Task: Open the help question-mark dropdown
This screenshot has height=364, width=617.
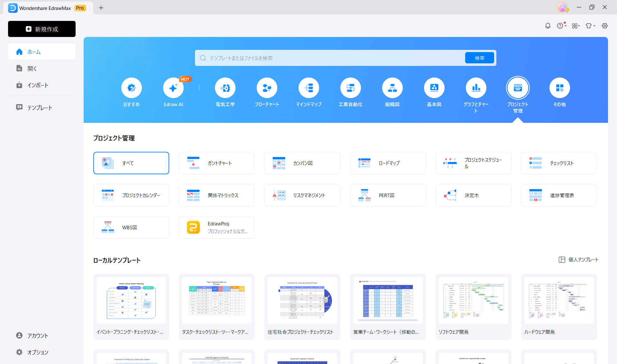Action: [562, 26]
